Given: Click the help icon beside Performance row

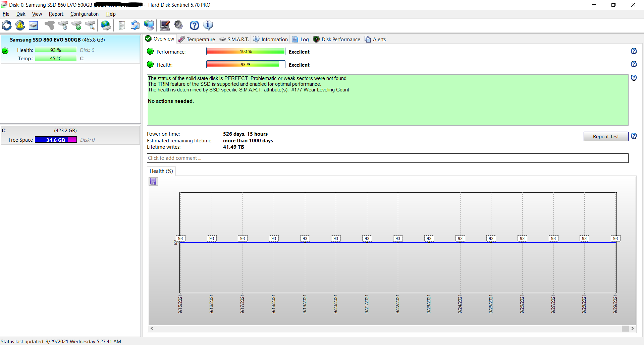Looking at the screenshot, I should pyautogui.click(x=634, y=51).
